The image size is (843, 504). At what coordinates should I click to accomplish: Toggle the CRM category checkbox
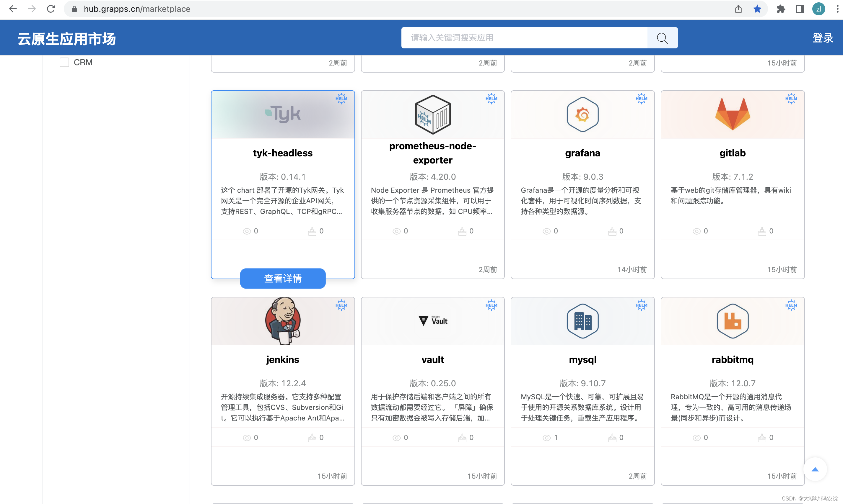coord(64,63)
